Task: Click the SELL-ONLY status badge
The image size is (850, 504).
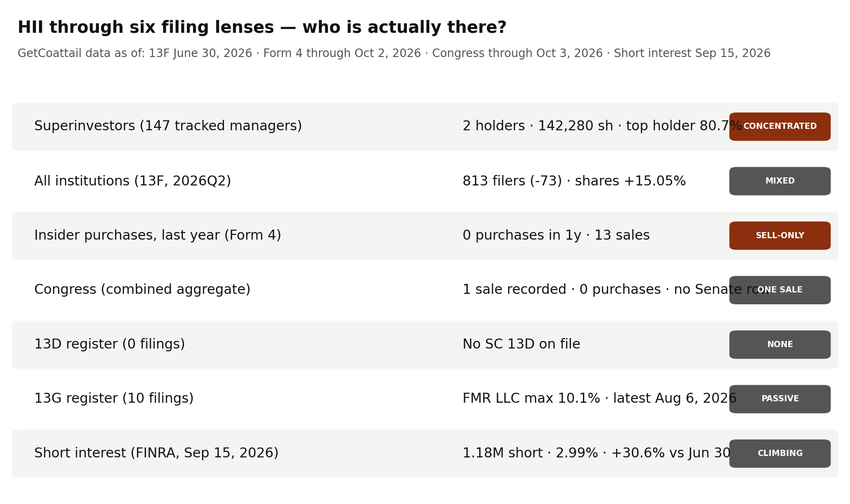Action: (780, 236)
